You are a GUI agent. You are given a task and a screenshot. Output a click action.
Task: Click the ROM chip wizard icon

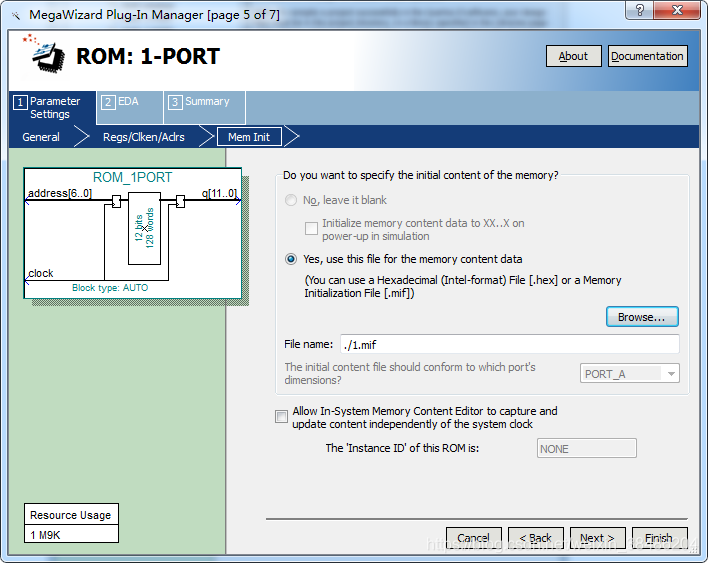pyautogui.click(x=46, y=53)
